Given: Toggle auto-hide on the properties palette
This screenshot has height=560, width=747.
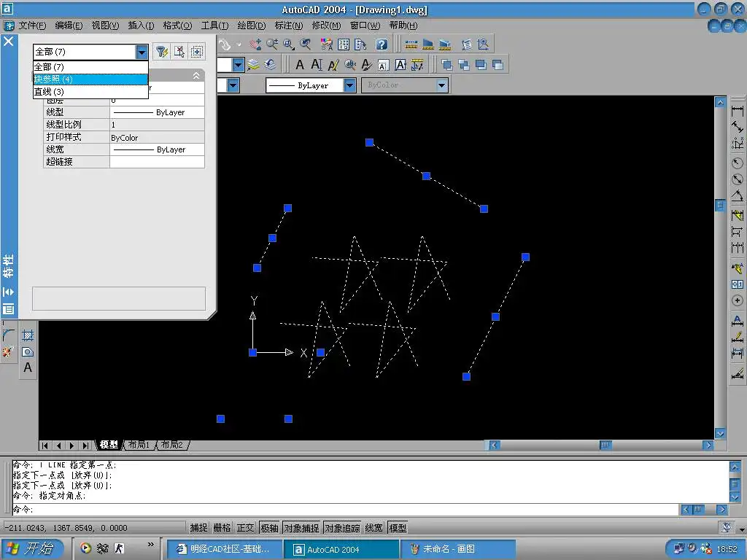Looking at the screenshot, I should [x=9, y=292].
